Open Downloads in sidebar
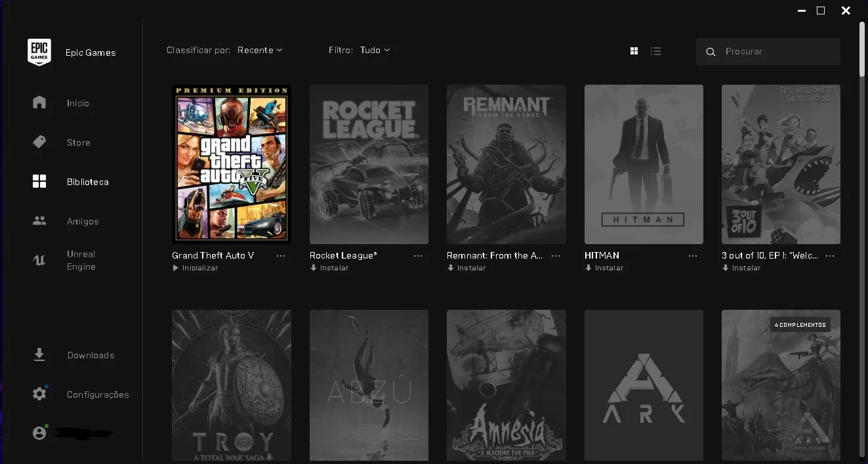The height and width of the screenshot is (464, 868). (91, 355)
